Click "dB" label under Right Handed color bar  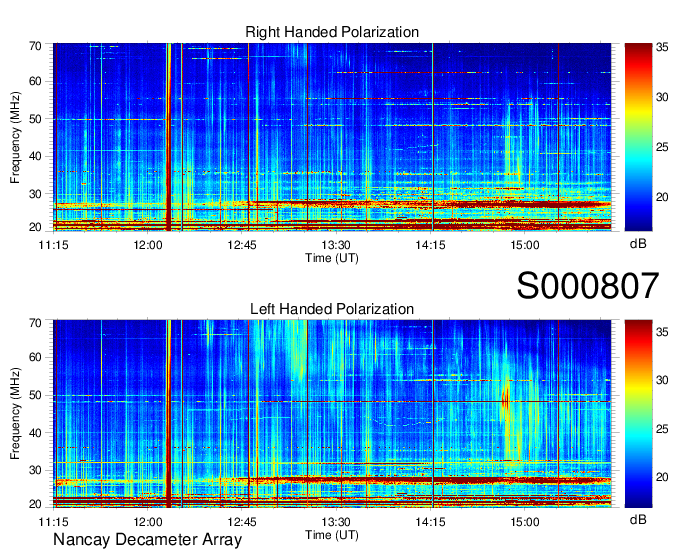638,244
